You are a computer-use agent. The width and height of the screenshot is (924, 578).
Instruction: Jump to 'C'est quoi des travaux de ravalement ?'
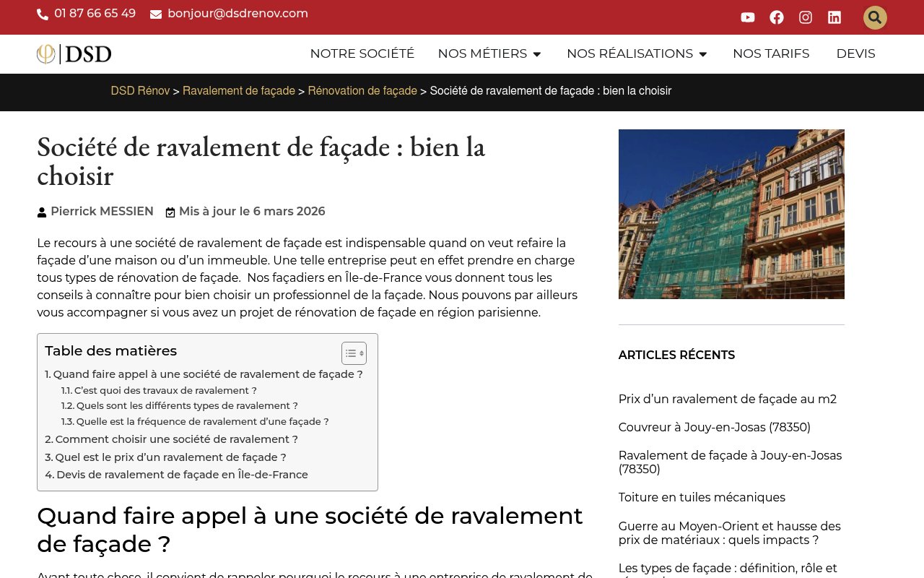point(159,391)
